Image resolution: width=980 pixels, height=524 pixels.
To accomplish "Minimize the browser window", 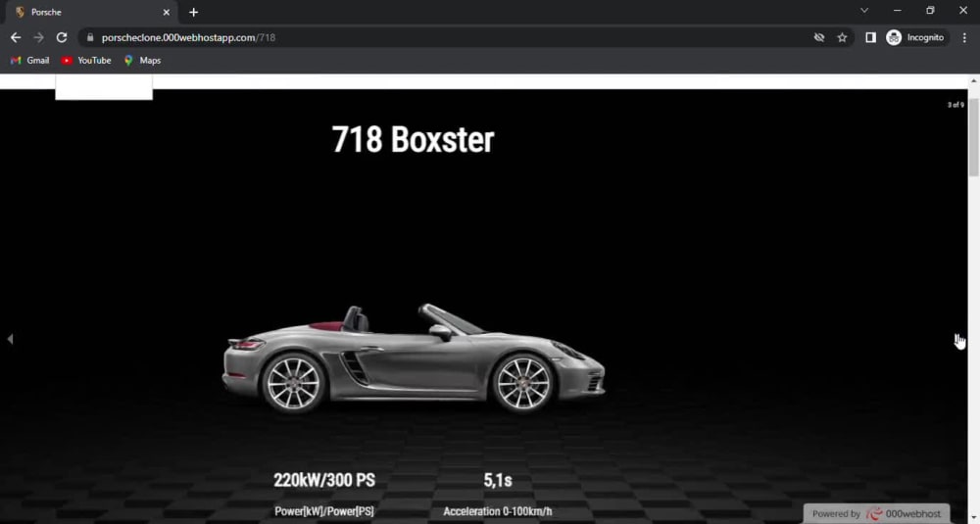I will 898,10.
